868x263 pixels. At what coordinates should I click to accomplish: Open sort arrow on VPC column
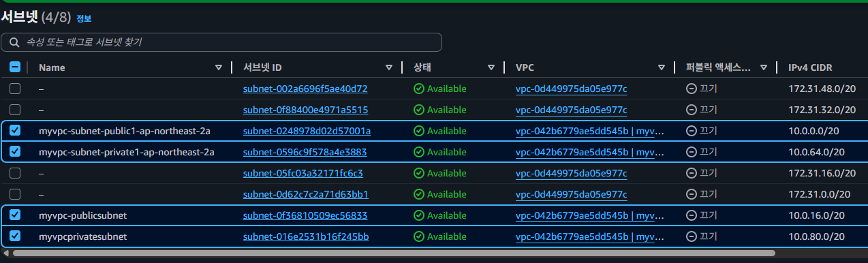coord(662,67)
